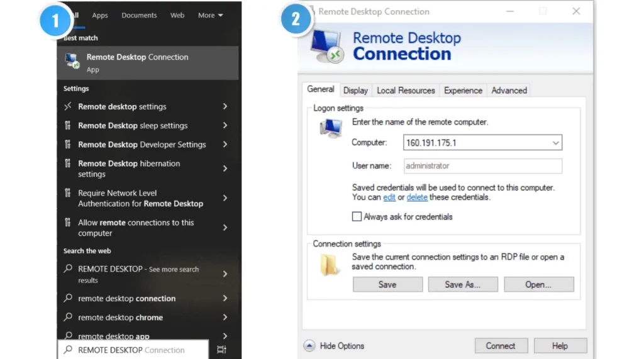This screenshot has height=359, width=644.
Task: Close the Remote Desktop Connection window
Action: click(576, 11)
